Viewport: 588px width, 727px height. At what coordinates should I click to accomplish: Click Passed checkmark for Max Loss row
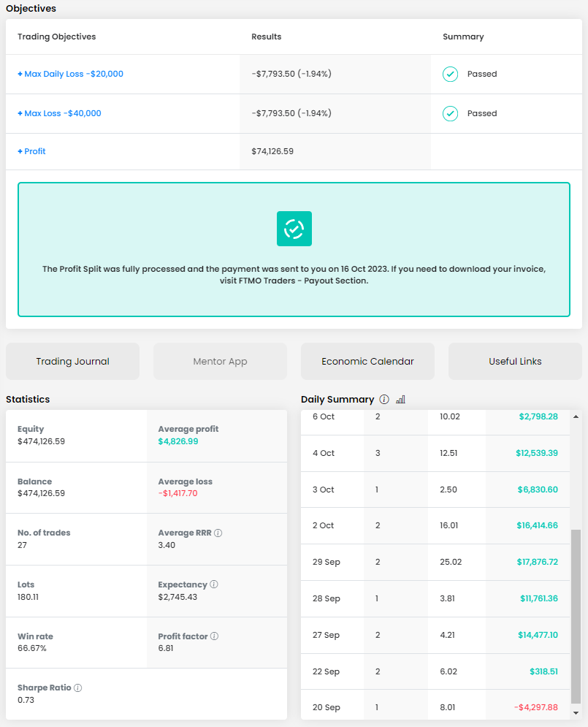tap(450, 113)
